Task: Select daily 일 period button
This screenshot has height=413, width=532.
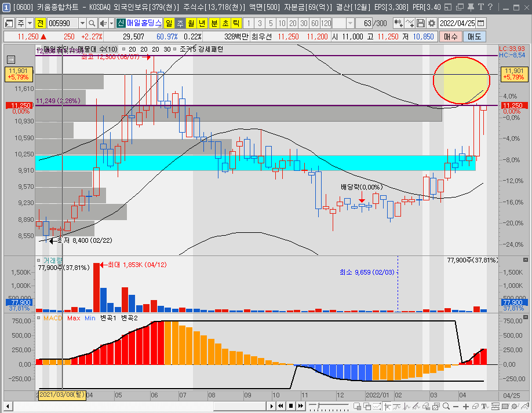Action: [x=169, y=23]
